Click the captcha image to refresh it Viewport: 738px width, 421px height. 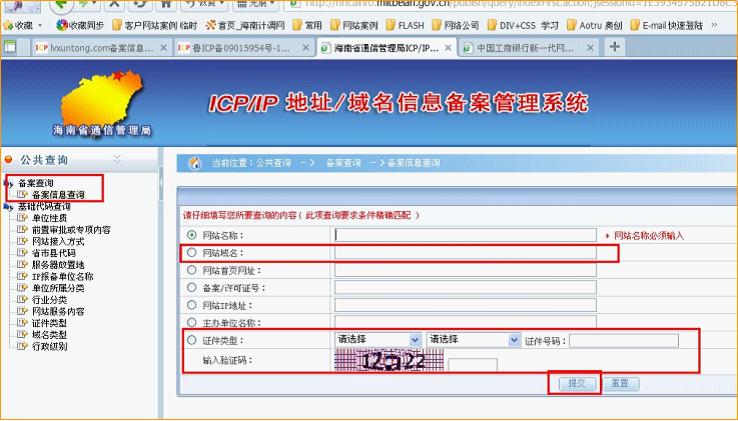[388, 362]
